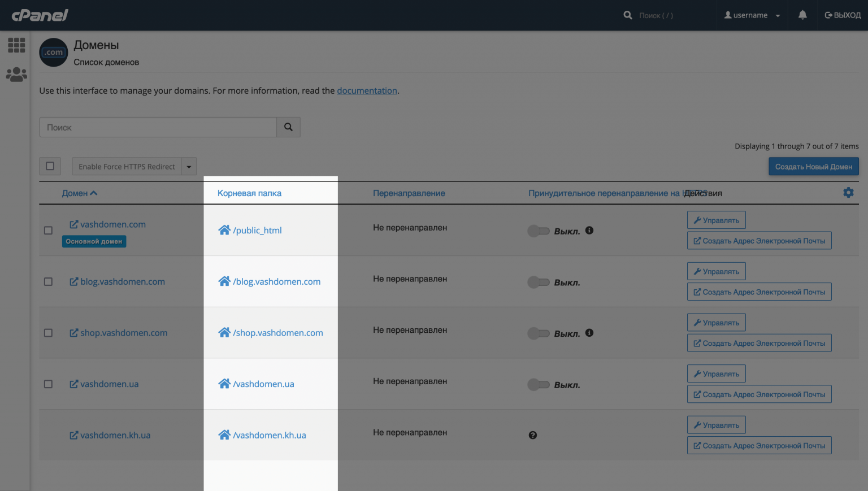Click home icon for /public_html folder
The width and height of the screenshot is (868, 491).
tap(224, 230)
